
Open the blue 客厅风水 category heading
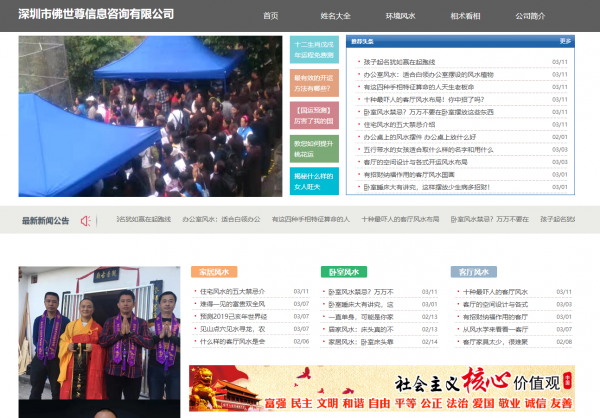pos(471,271)
